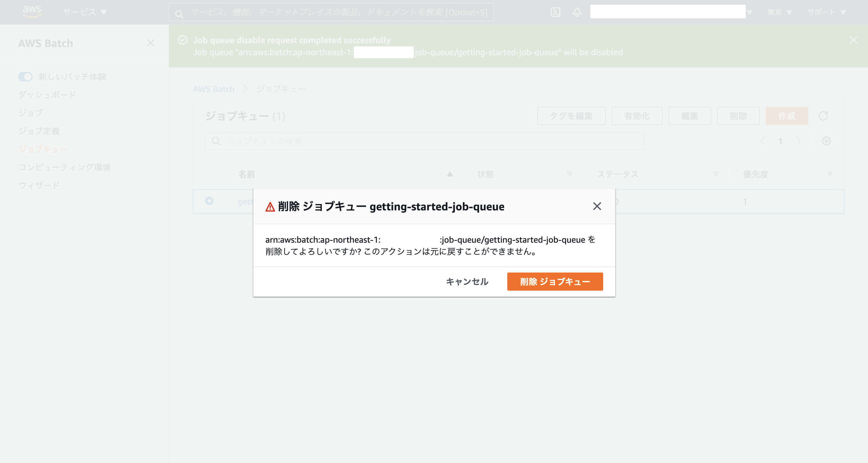The width and height of the screenshot is (868, 463).
Task: Open CloudShell terminal icon in top bar
Action: [555, 12]
